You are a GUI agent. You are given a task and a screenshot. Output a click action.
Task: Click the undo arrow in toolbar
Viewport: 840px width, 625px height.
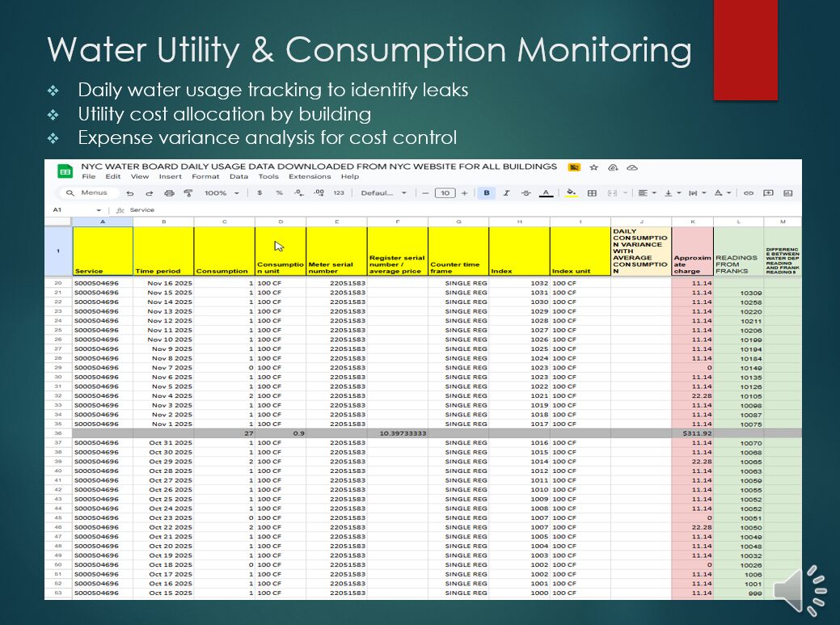pos(130,193)
